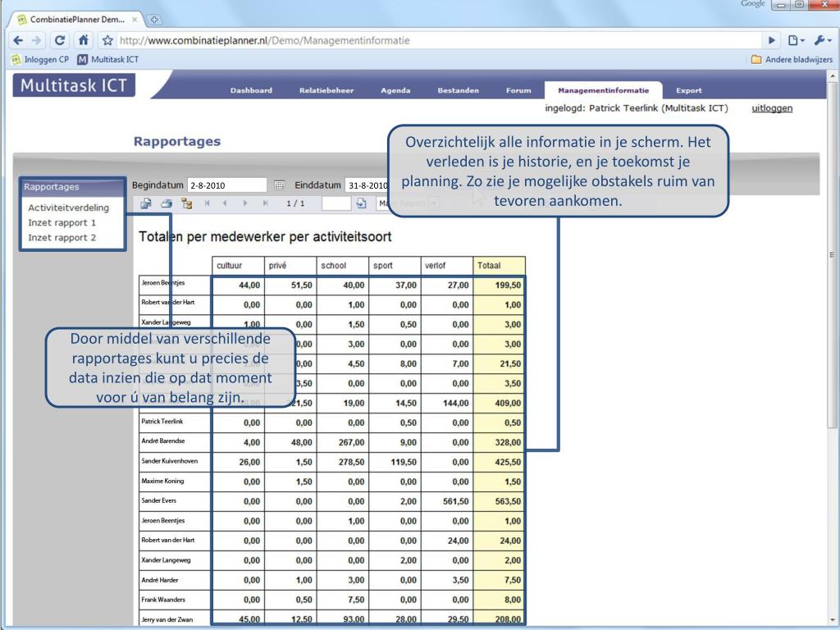840x630 pixels.
Task: Click the print report toolbar icon
Action: [167, 203]
